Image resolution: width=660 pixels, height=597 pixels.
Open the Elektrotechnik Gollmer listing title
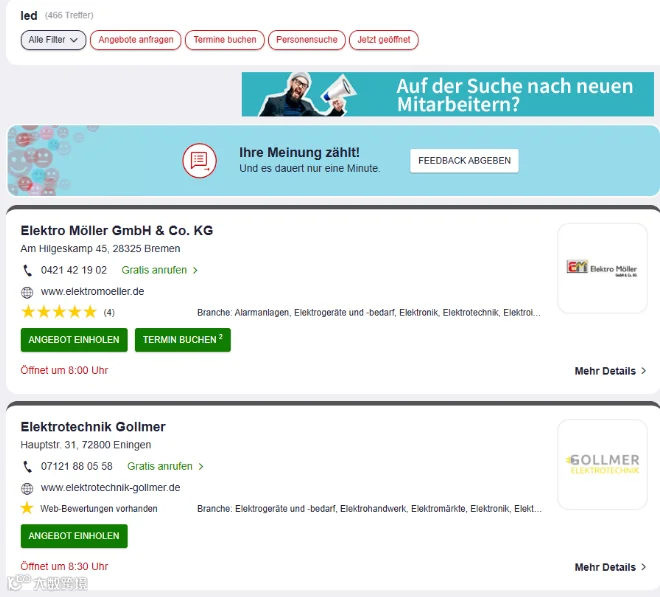[93, 427]
